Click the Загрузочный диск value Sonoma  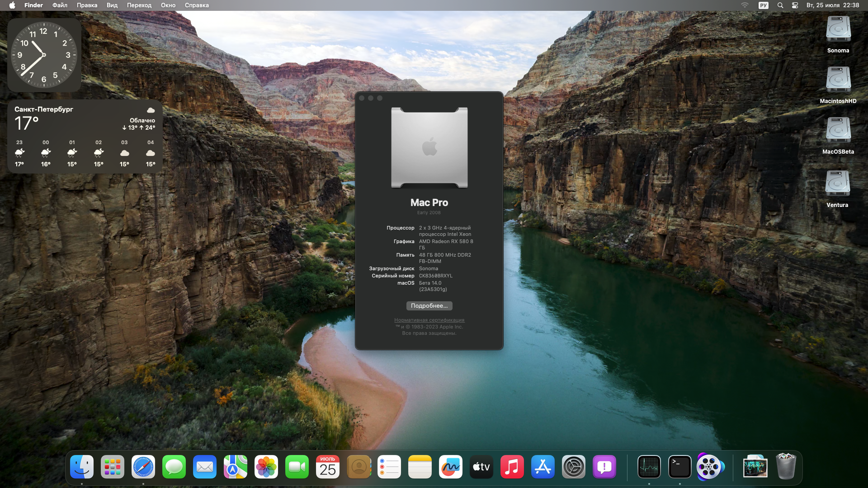pyautogui.click(x=428, y=268)
